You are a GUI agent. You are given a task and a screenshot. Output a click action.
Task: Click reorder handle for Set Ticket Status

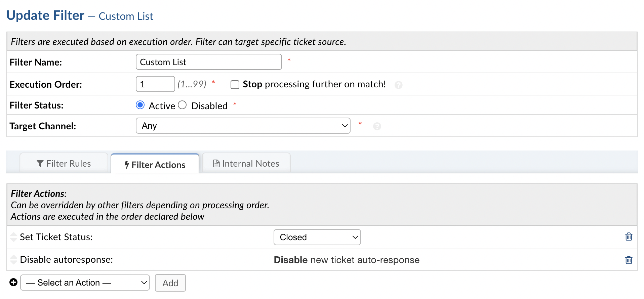(x=13, y=237)
